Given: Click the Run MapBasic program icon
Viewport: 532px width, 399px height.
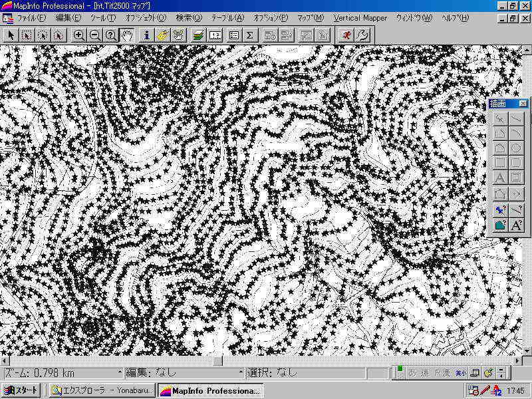Looking at the screenshot, I should (346, 35).
